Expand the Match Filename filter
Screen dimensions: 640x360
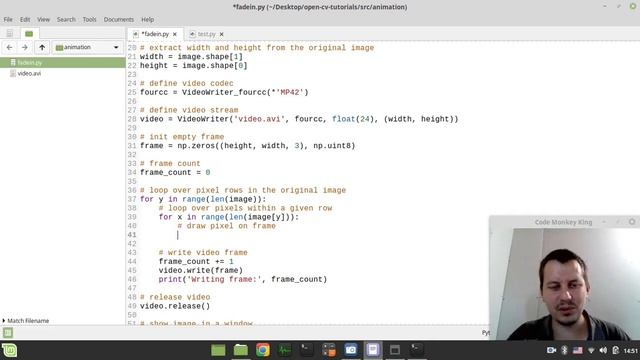(26, 321)
